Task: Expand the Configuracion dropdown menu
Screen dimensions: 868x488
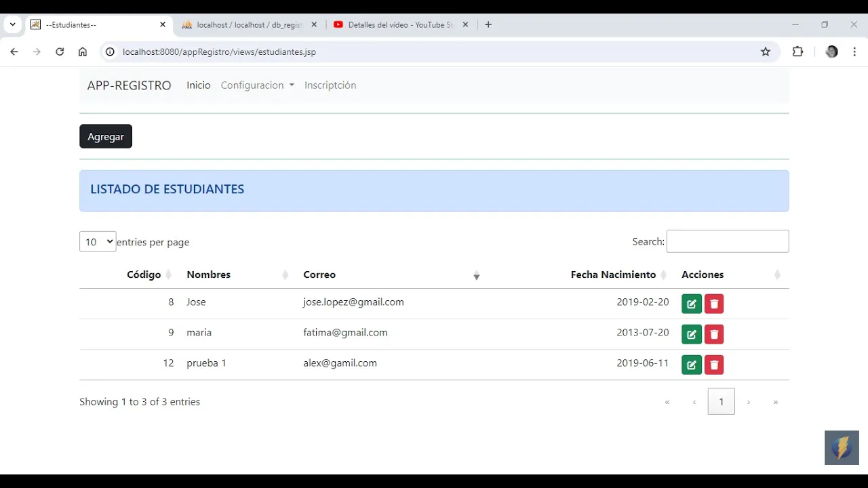Action: 257,85
